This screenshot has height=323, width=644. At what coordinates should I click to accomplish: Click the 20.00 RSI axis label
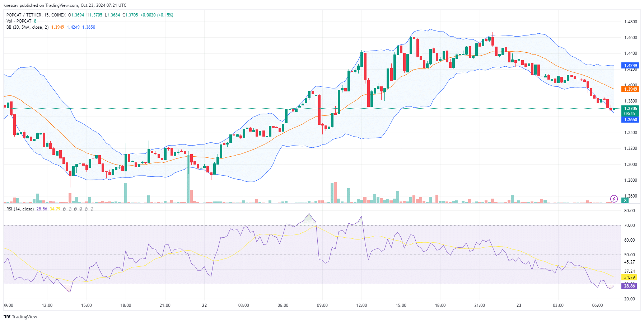click(629, 299)
